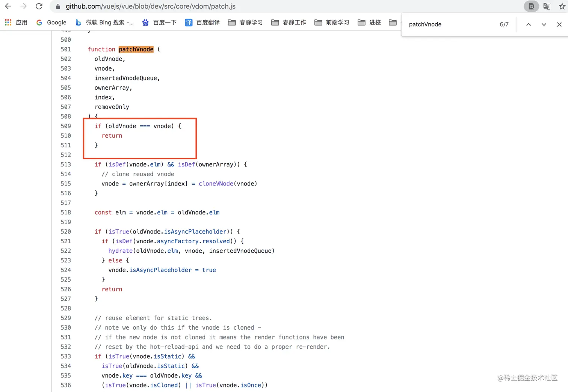Click the '// clone reused vnode' comment
The image size is (568, 392).
(x=138, y=174)
